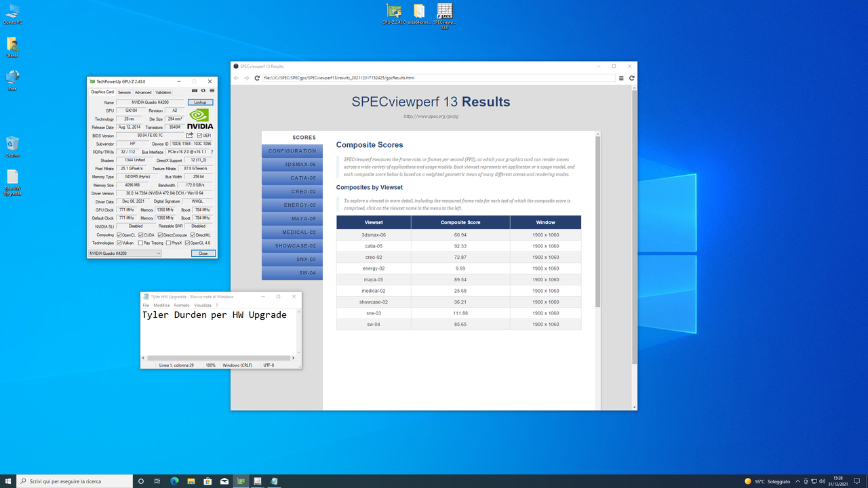The image size is (868, 488).
Task: Click the NVIDIA logo in GPU-Z
Action: 199,119
